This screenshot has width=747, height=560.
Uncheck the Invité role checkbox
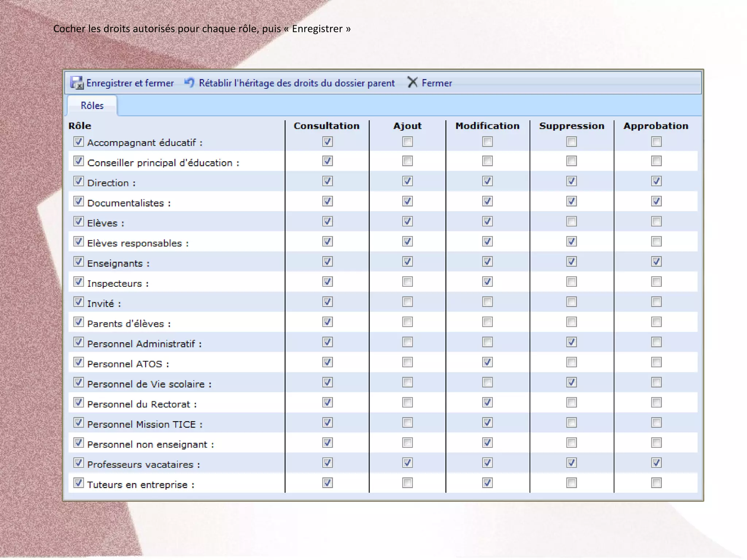pyautogui.click(x=78, y=302)
